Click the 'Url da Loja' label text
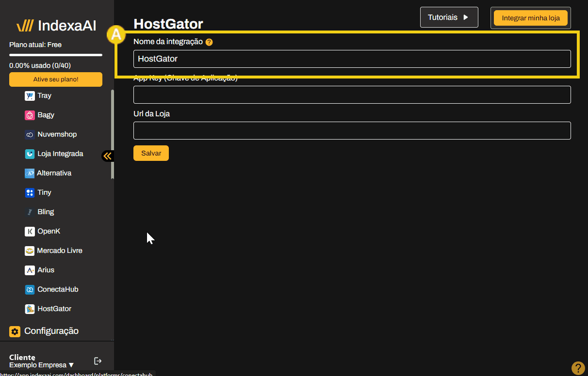Image resolution: width=588 pixels, height=376 pixels. click(151, 114)
